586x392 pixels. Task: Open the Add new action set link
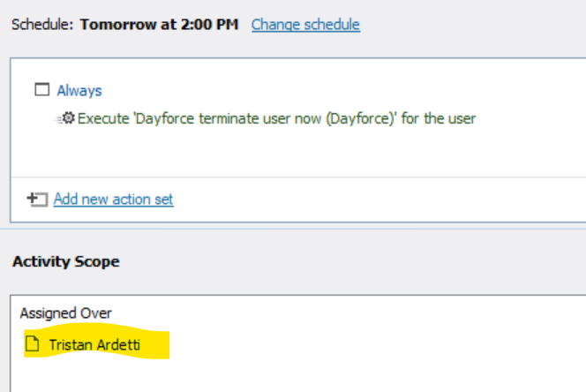tap(113, 200)
